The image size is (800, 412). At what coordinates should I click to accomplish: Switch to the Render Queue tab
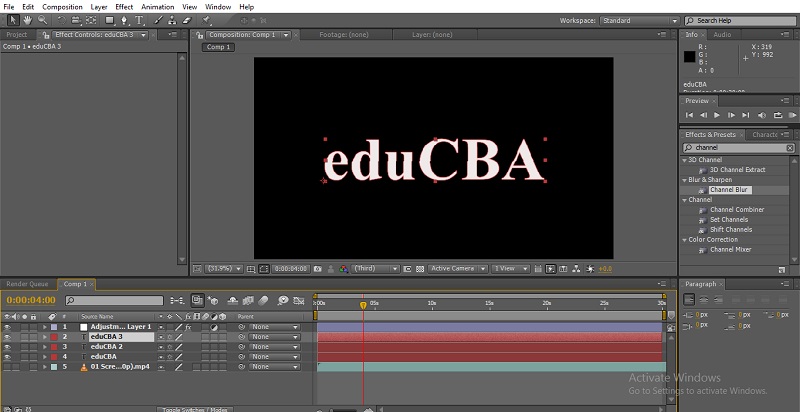pos(27,284)
